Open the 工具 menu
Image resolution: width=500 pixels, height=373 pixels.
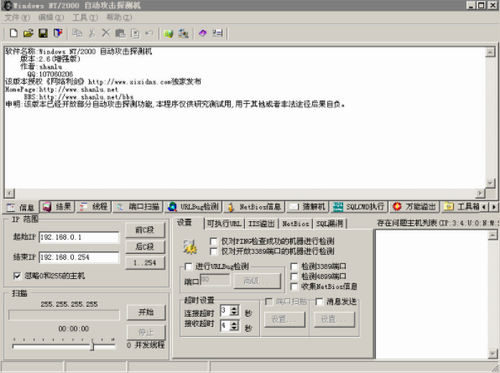pyautogui.click(x=85, y=17)
